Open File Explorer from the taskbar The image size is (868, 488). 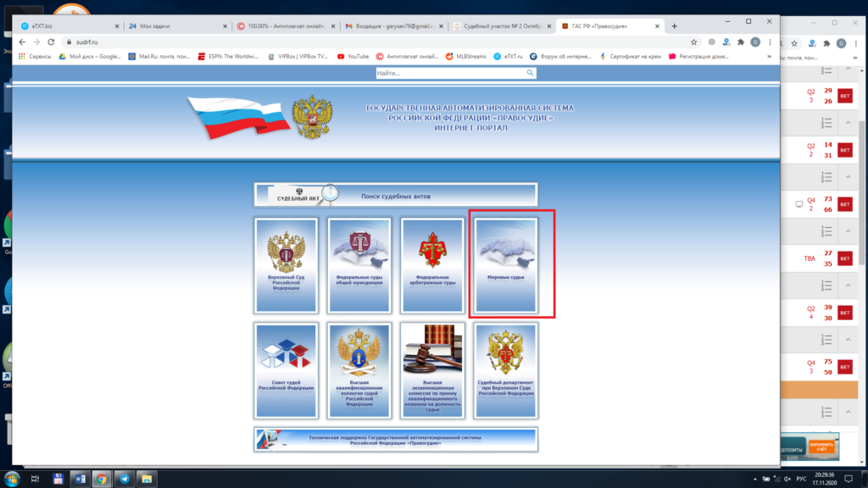coord(147,479)
